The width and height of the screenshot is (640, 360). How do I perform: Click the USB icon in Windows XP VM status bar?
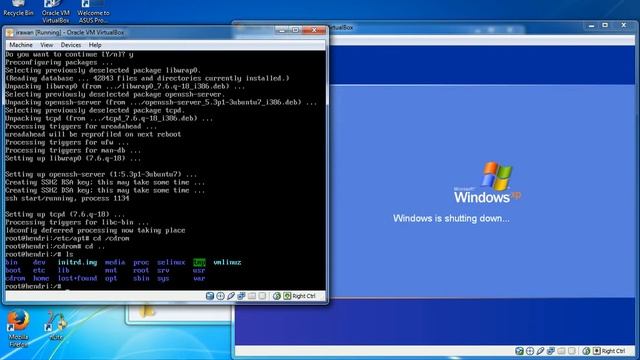click(x=540, y=351)
